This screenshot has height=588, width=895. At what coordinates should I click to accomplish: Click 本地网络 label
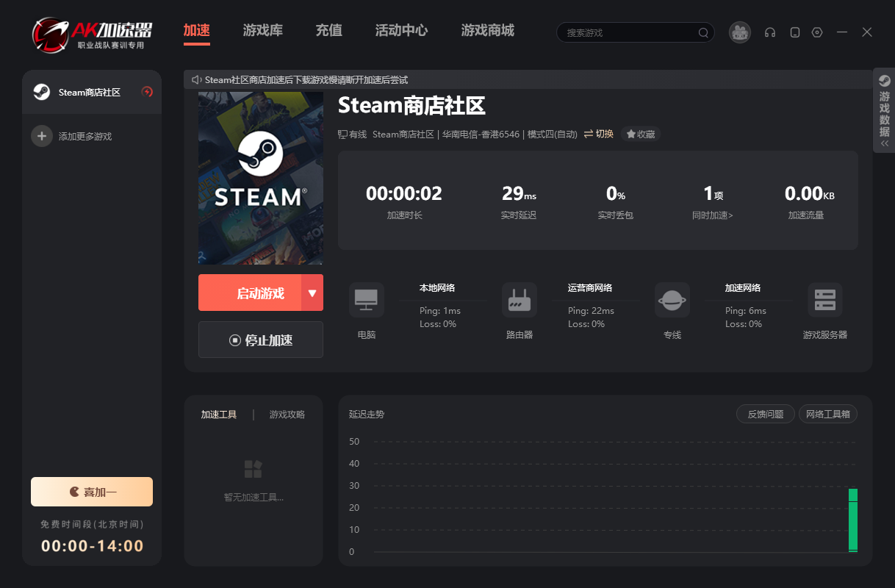[x=437, y=288]
